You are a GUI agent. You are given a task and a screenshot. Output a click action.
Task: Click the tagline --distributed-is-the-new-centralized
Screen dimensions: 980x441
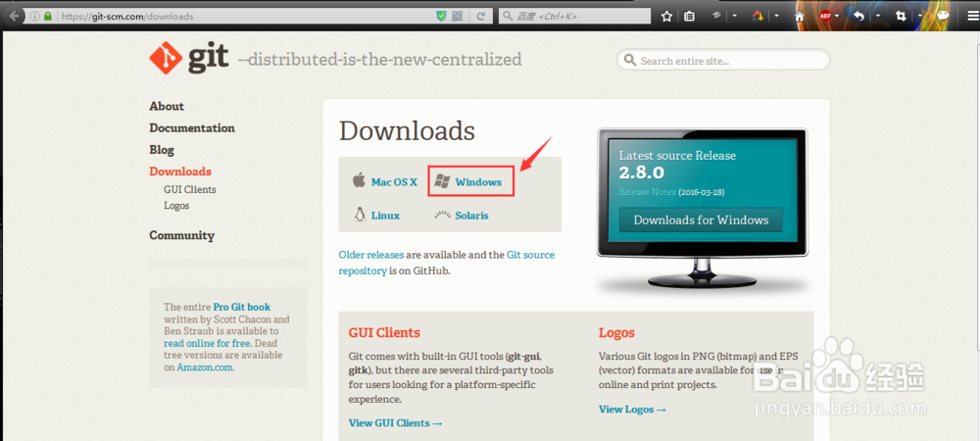click(x=379, y=60)
